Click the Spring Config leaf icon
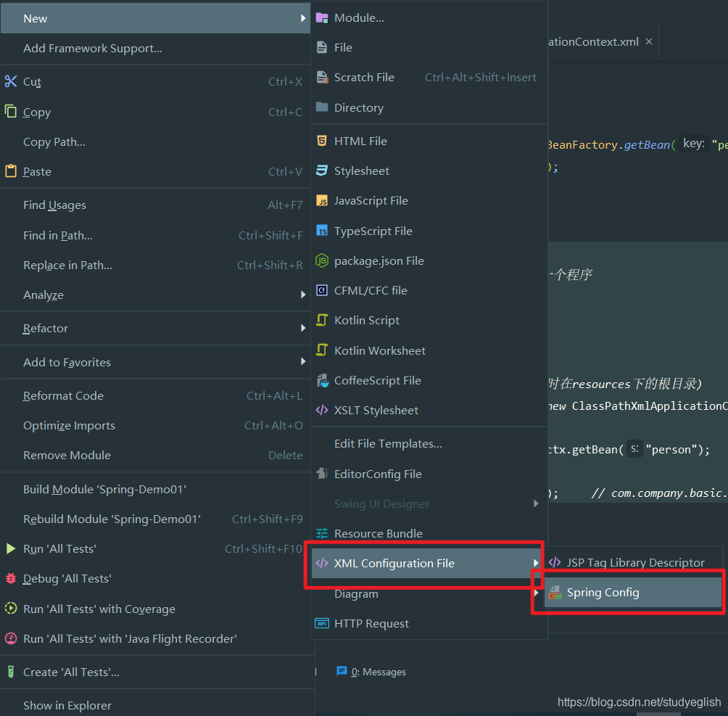728x716 pixels. click(x=555, y=593)
